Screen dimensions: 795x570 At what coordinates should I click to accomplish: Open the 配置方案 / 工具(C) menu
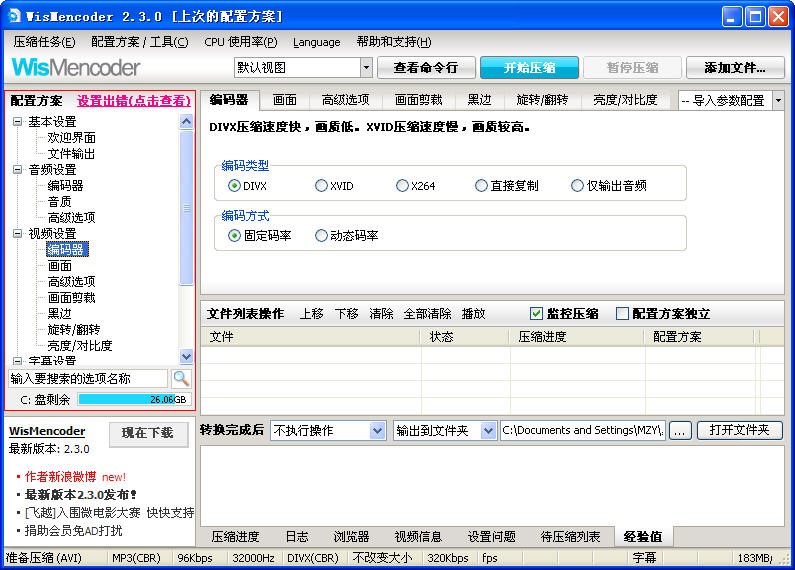(139, 42)
